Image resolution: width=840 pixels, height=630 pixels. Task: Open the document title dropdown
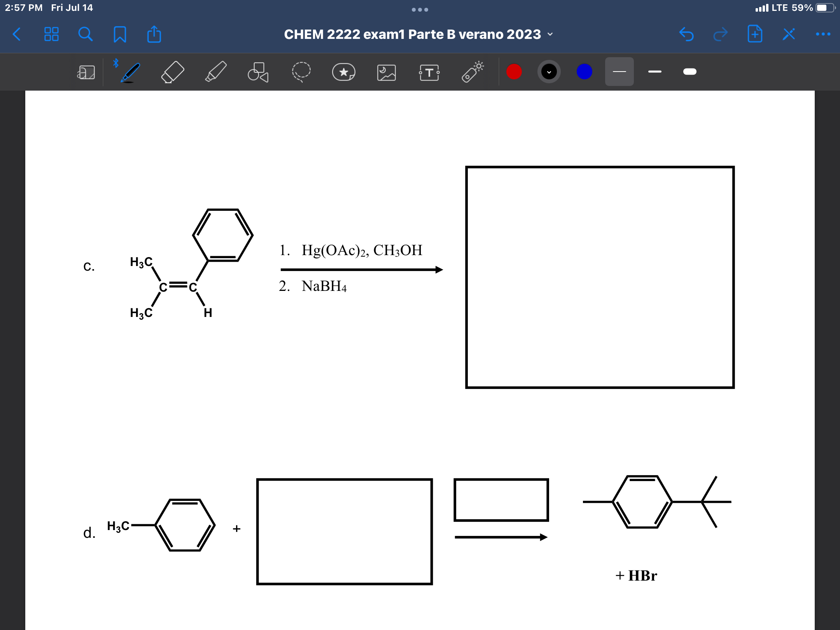(550, 34)
